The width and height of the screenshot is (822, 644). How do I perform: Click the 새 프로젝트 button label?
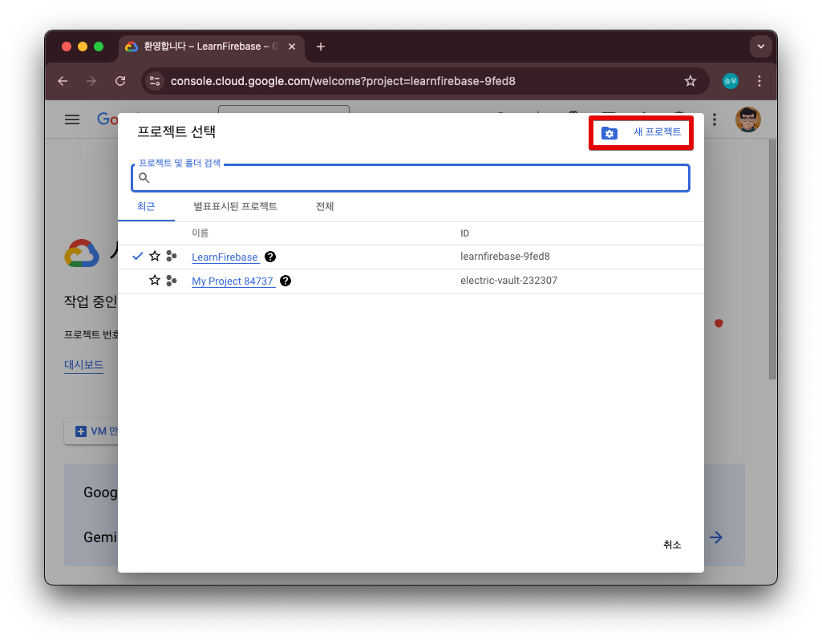click(657, 132)
